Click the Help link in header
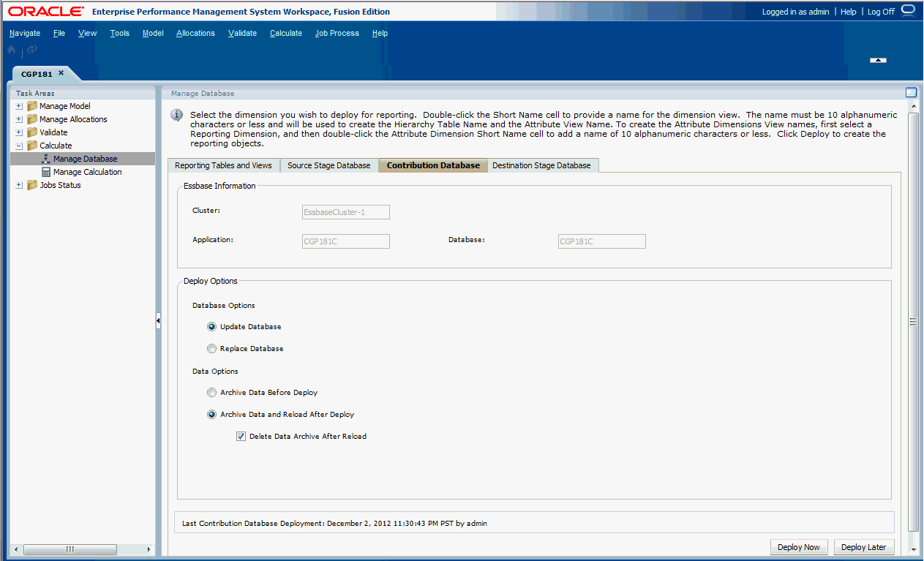This screenshot has height=561, width=924. pyautogui.click(x=848, y=12)
